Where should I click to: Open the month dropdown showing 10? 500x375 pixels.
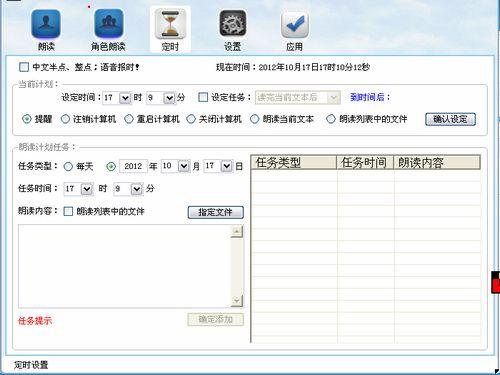(x=184, y=166)
